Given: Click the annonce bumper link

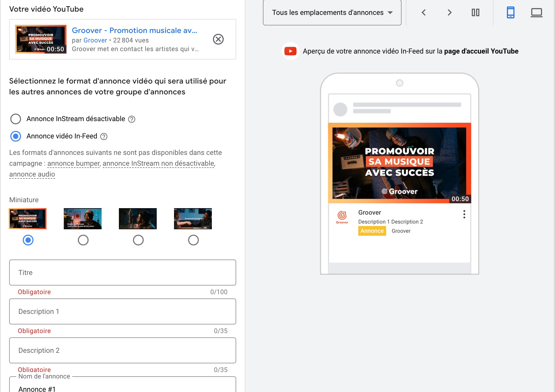Looking at the screenshot, I should pos(73,163).
